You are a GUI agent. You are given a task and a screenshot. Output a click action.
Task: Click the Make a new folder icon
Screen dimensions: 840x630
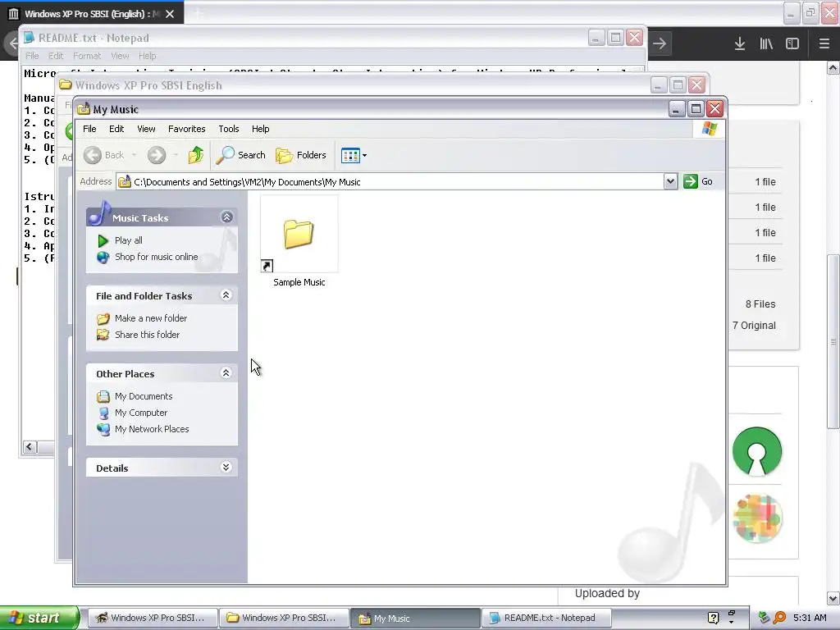pyautogui.click(x=103, y=319)
